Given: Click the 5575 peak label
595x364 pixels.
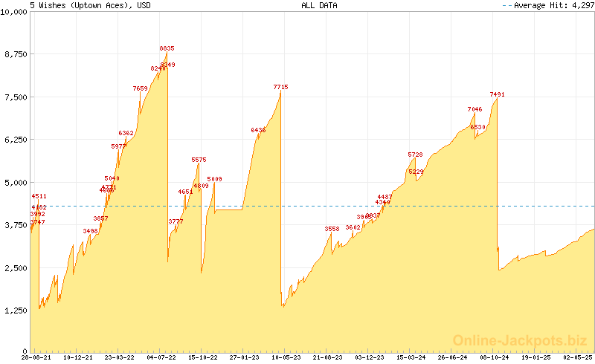Looking at the screenshot, I should pos(199,160).
